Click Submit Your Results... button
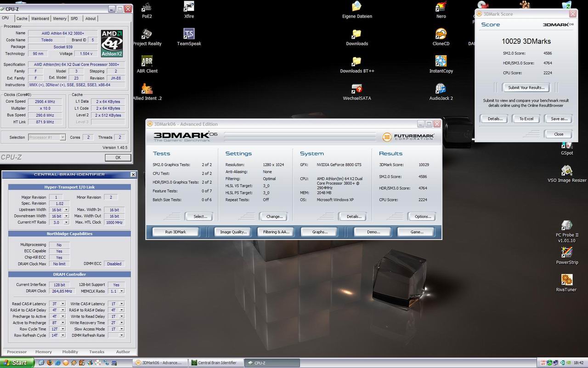 pyautogui.click(x=526, y=87)
